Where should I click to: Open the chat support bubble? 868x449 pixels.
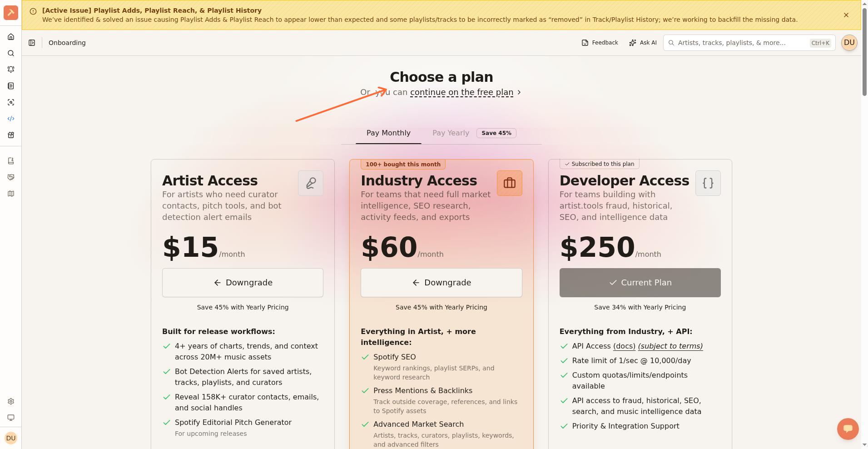848,429
